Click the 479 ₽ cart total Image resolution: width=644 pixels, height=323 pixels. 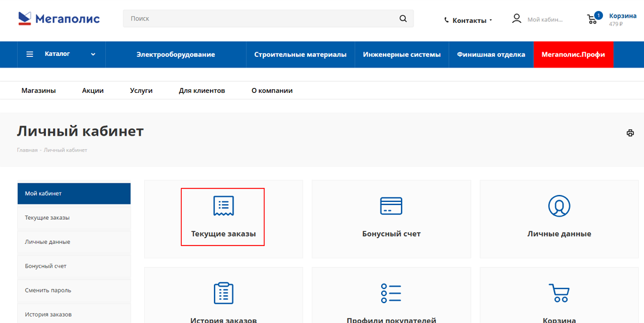(616, 23)
